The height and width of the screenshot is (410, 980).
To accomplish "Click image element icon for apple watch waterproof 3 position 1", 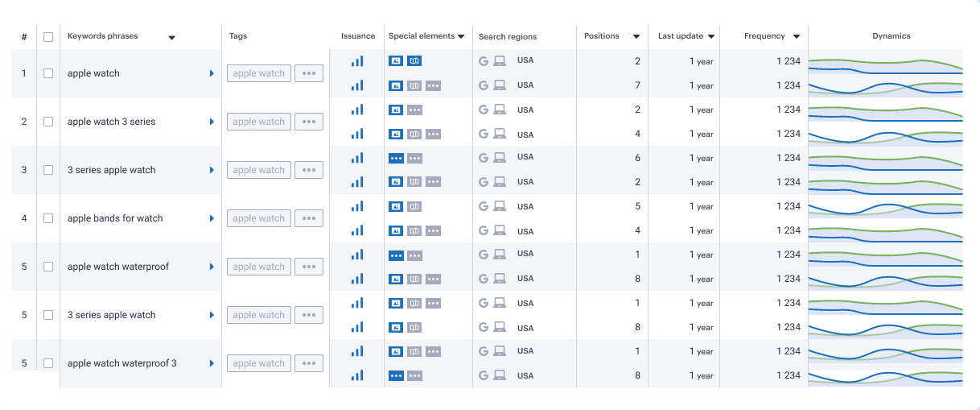I will [396, 351].
